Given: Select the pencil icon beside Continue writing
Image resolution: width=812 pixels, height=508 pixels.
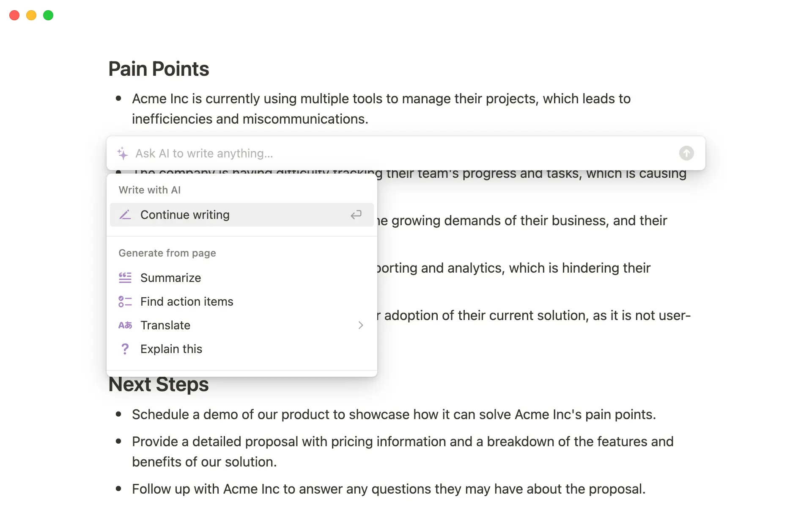Looking at the screenshot, I should 125,215.
